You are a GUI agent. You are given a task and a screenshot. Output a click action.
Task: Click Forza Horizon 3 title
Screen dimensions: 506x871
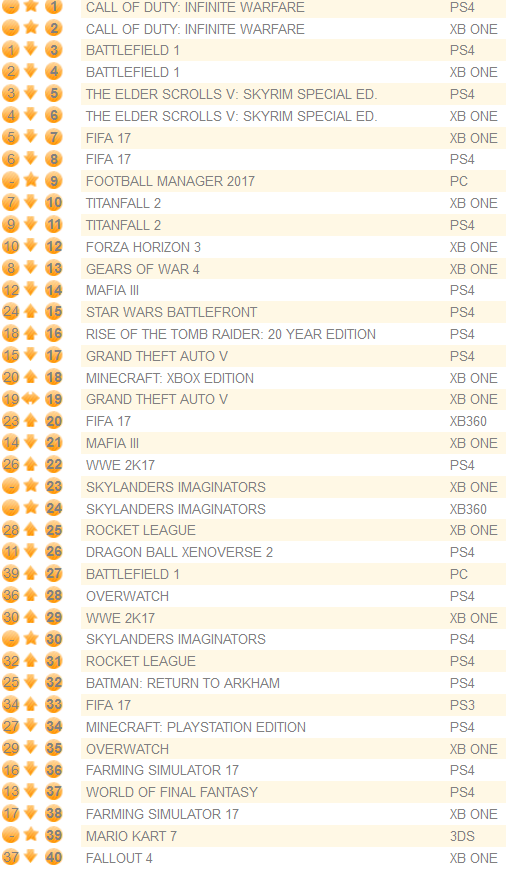(143, 247)
